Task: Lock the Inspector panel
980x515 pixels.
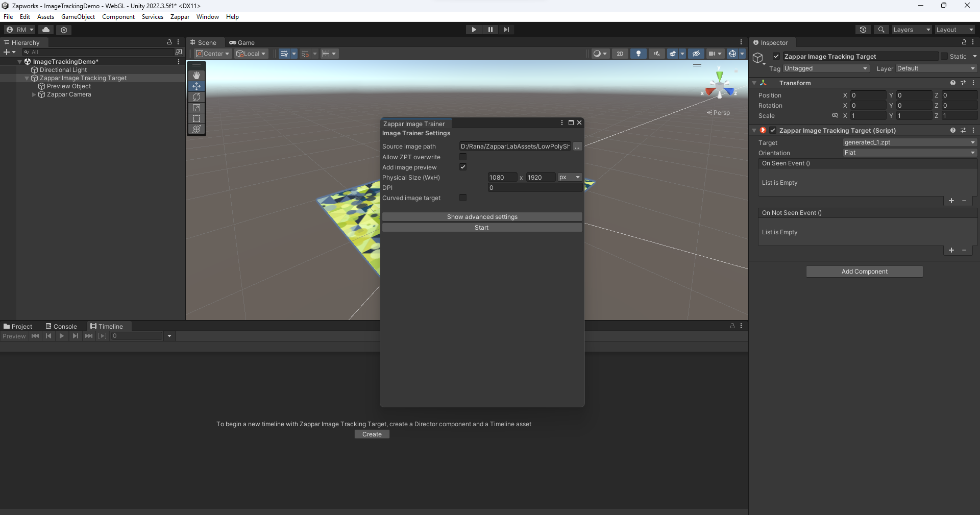Action: click(x=964, y=42)
